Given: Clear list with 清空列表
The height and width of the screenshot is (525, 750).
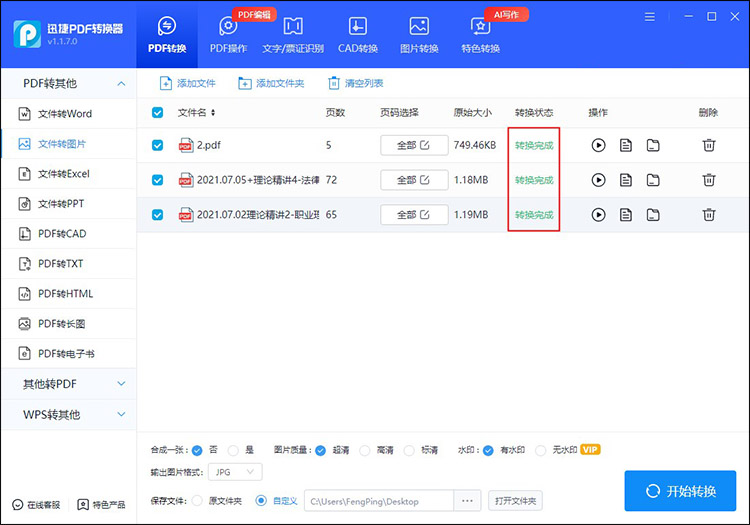Looking at the screenshot, I should [x=356, y=83].
